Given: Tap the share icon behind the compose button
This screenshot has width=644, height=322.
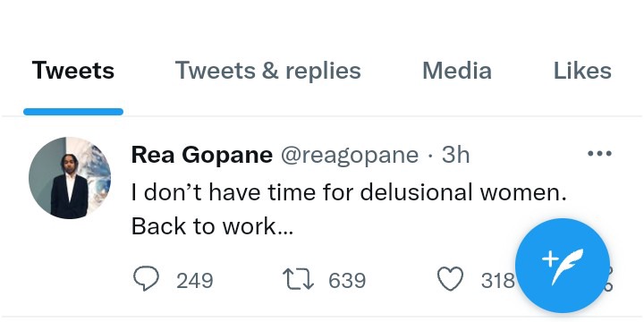Looking at the screenshot, I should [609, 279].
